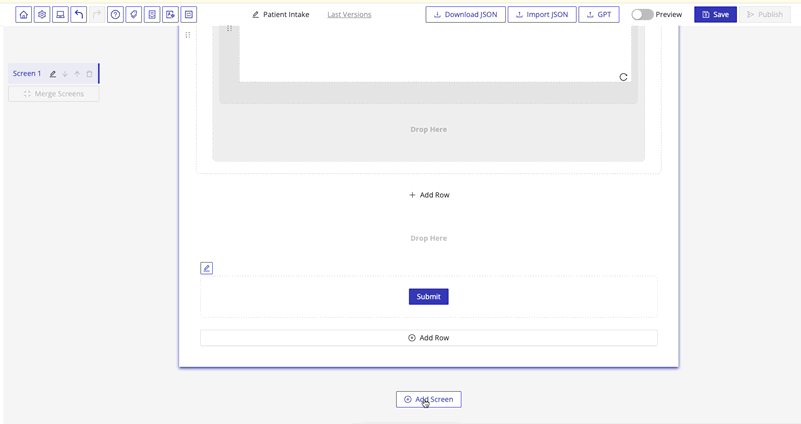
Task: Toggle the Preview switch
Action: [x=642, y=15]
